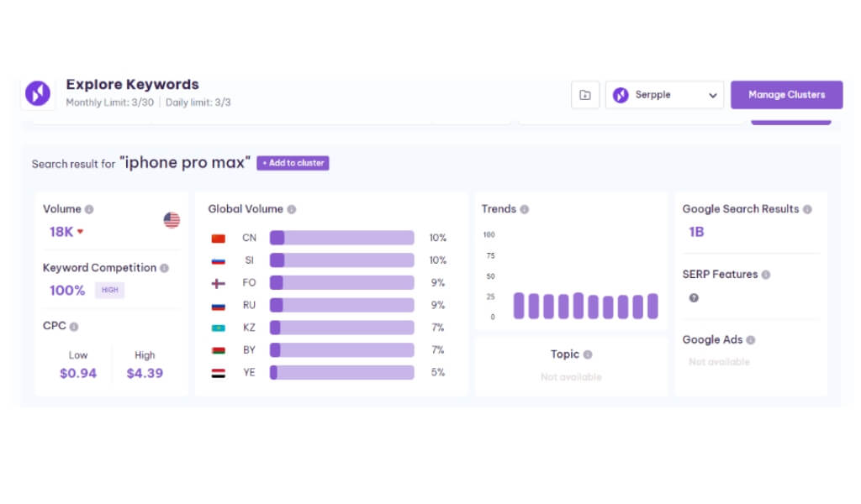861x504 pixels.
Task: Click the Google Ads info icon
Action: click(x=751, y=339)
